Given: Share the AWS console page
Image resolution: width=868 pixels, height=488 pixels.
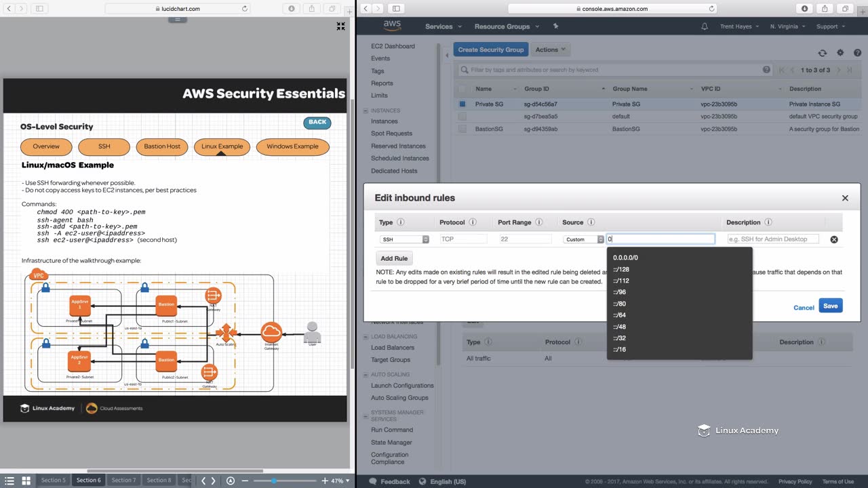Looking at the screenshot, I should pos(825,9).
